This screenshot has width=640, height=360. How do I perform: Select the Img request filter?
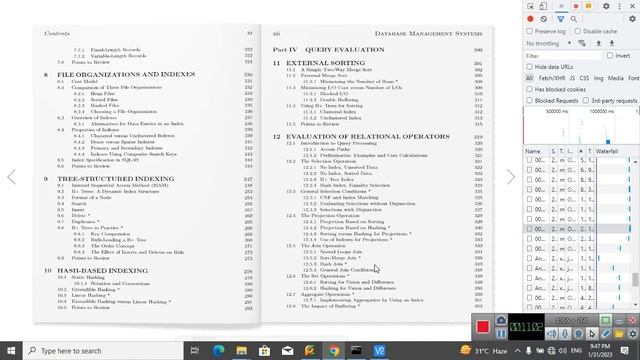[x=598, y=78]
